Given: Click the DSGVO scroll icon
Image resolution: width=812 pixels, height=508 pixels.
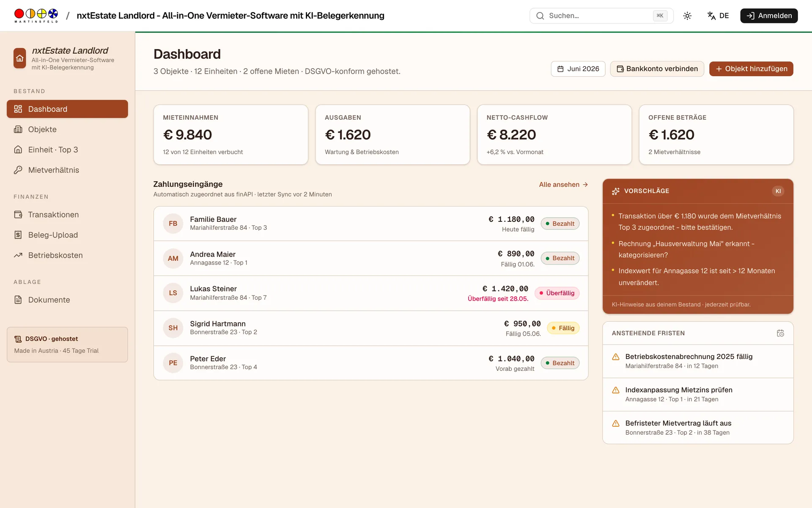Looking at the screenshot, I should (18, 339).
